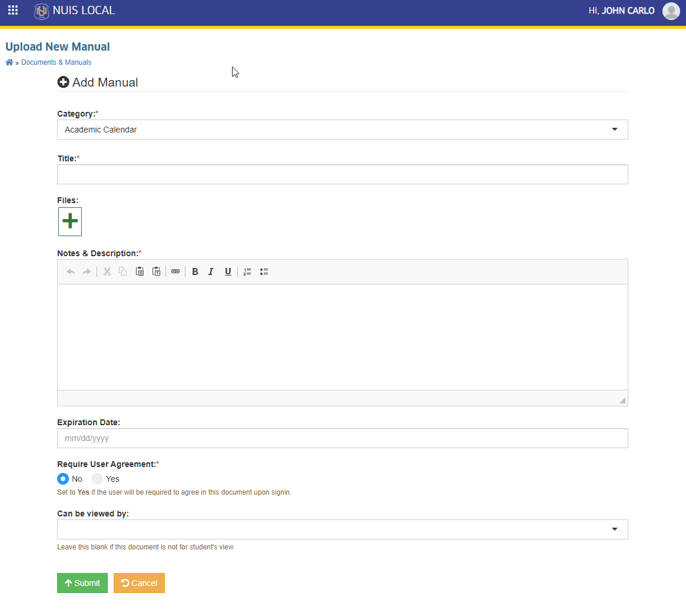Click the Add Manual heading text

click(x=105, y=82)
